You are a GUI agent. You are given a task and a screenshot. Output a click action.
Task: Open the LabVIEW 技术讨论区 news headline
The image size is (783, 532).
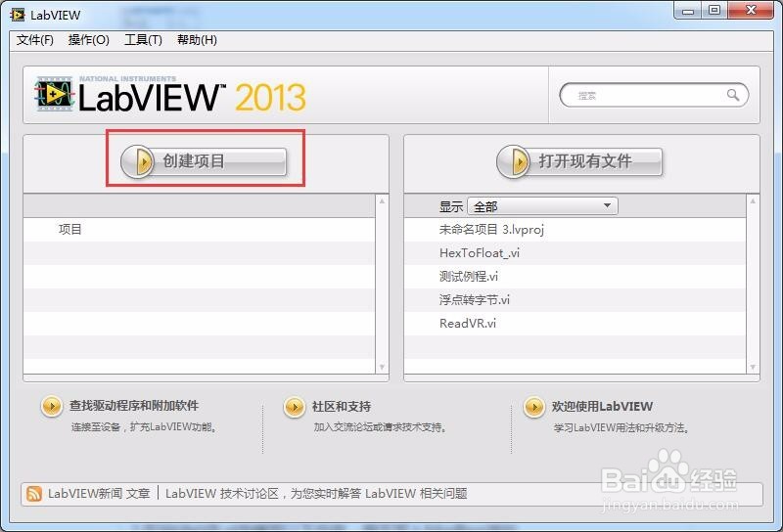316,494
